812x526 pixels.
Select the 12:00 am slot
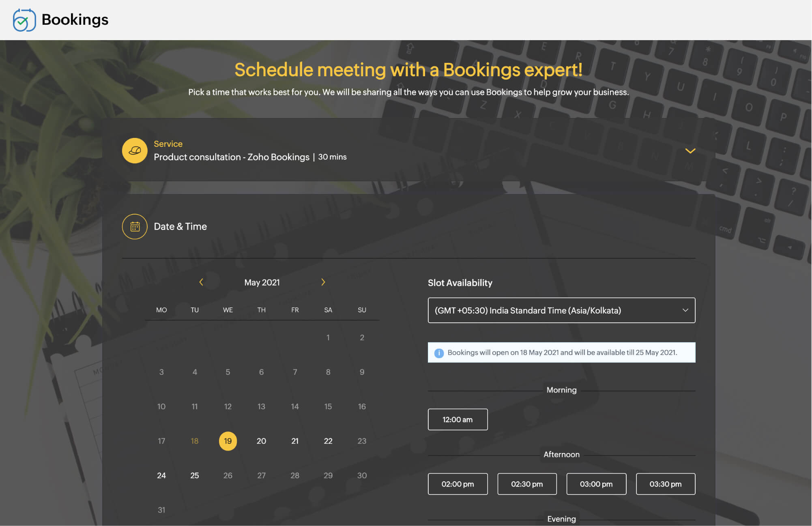[x=458, y=419]
